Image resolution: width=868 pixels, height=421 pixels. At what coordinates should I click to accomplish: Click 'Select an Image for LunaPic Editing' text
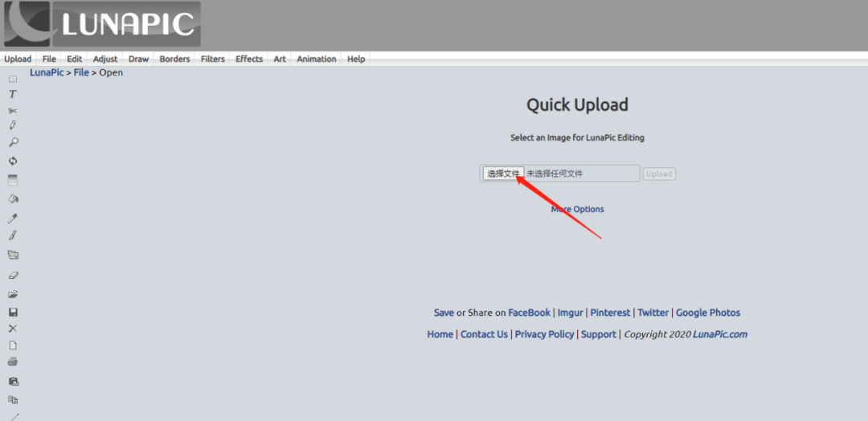click(577, 137)
